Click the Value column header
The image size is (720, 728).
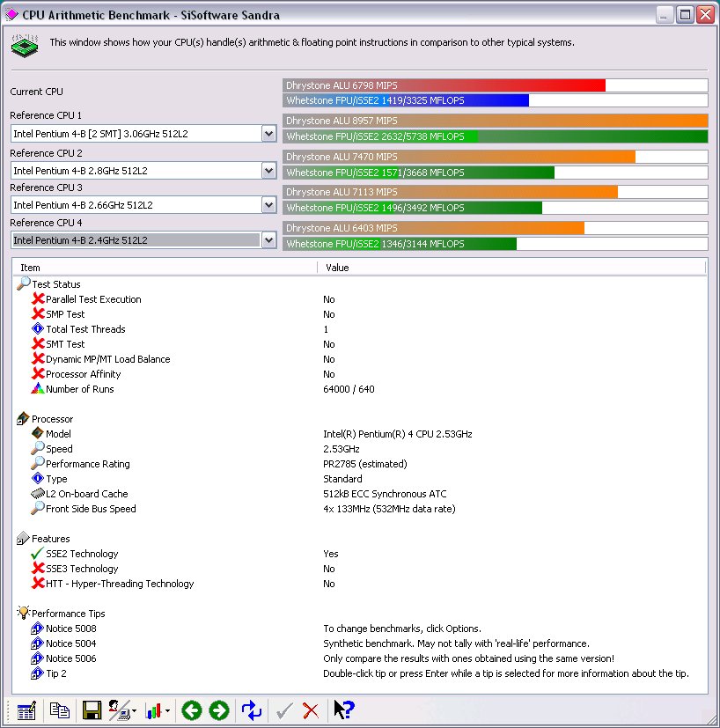[x=511, y=268]
